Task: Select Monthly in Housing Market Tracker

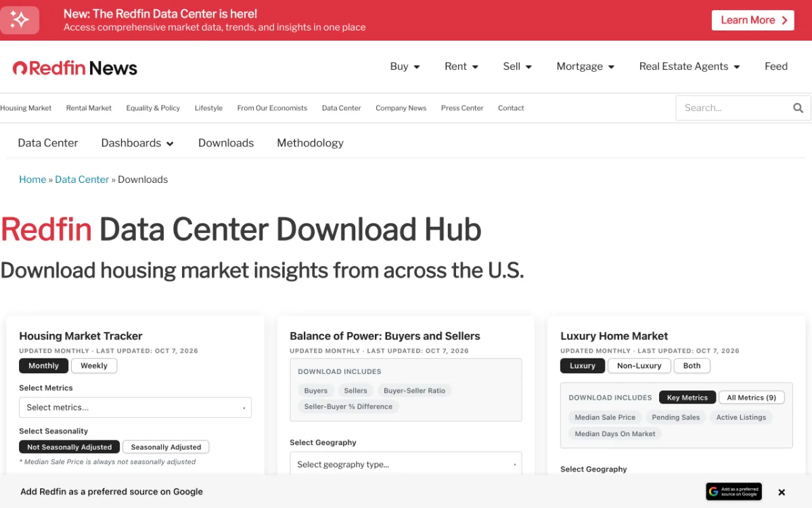Action: (x=44, y=366)
